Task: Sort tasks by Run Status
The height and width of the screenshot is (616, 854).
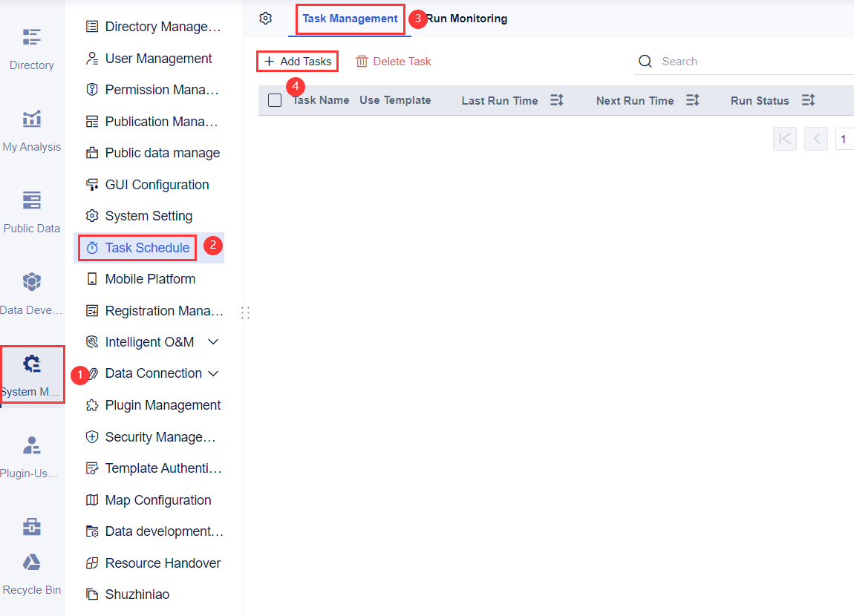Action: [x=808, y=99]
